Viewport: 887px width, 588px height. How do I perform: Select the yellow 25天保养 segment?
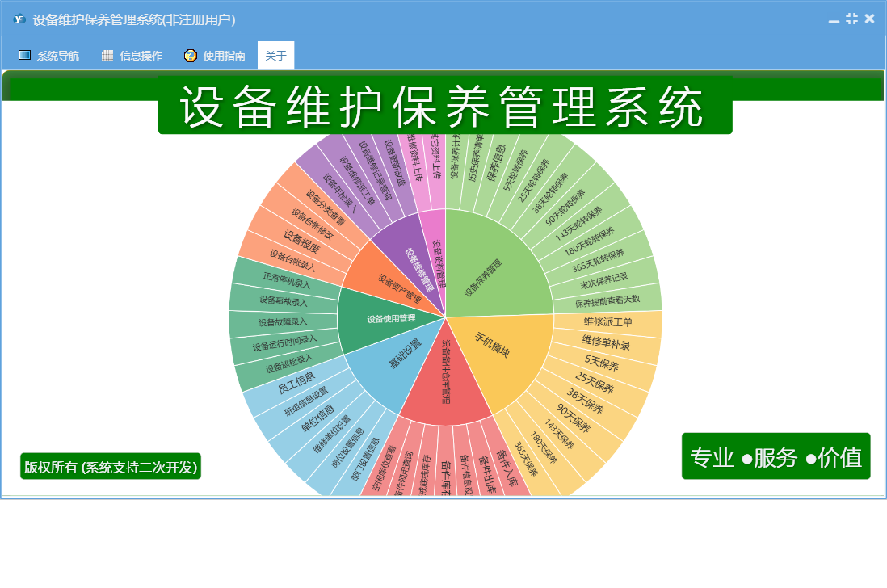click(594, 383)
